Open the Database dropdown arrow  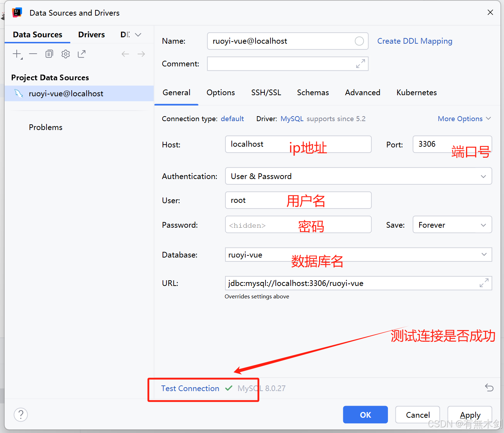484,254
